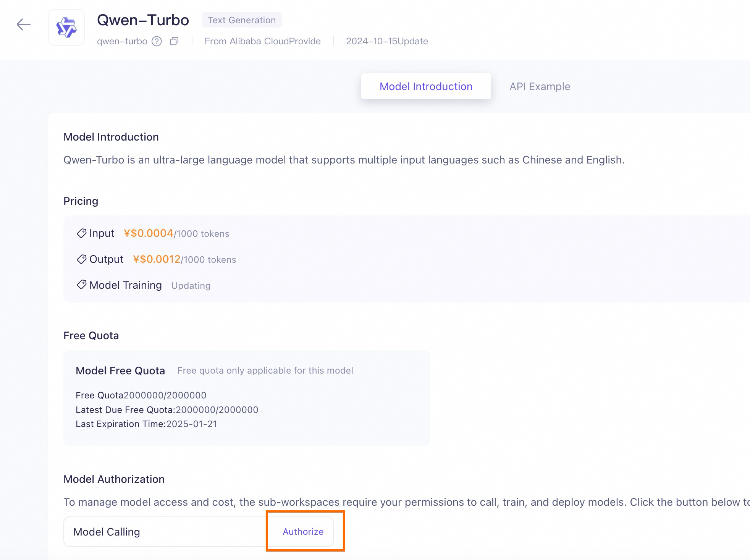Click the update date 2024-10-15
Image resolution: width=750 pixels, height=560 pixels.
386,41
